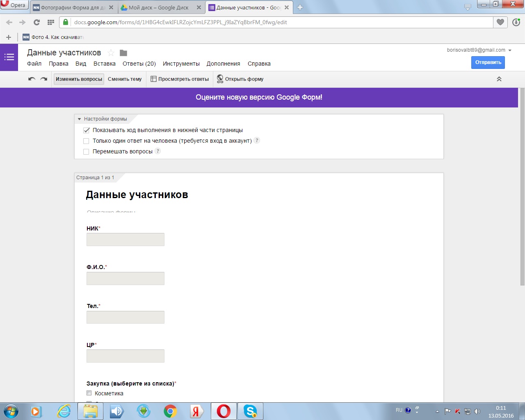
Task: Open the Google Forms hamburger menu
Action: pyautogui.click(x=9, y=57)
